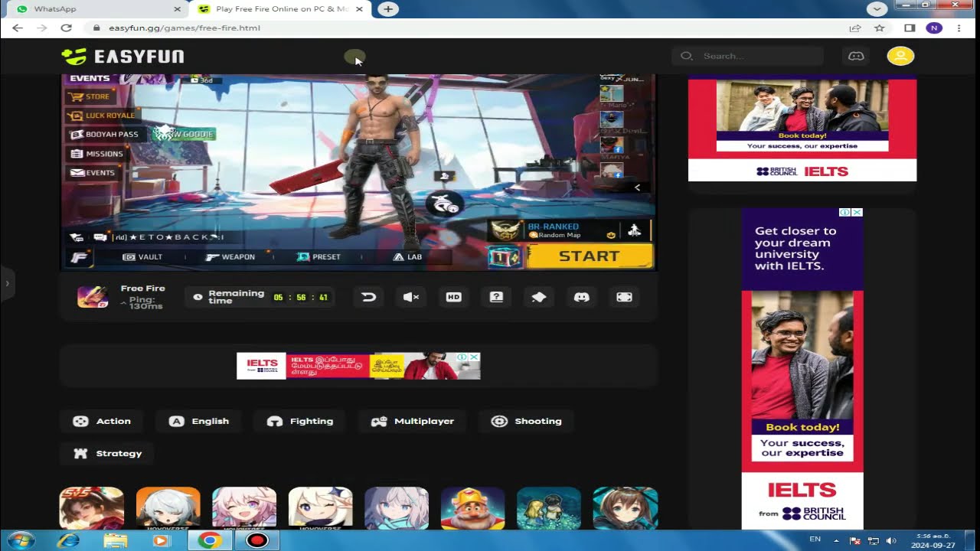Open BOOYAH PASS in game menu
Viewport: 980px width, 551px height.
pos(104,135)
